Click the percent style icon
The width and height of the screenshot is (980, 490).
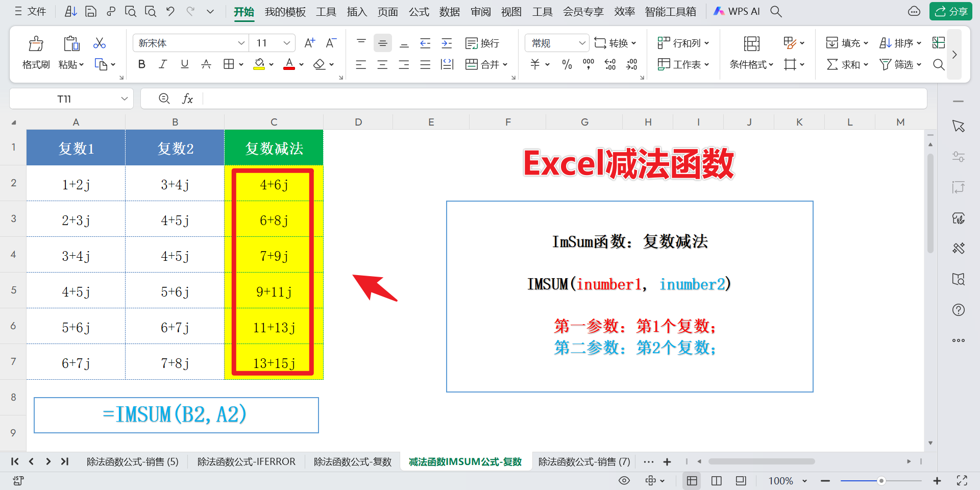coord(567,64)
